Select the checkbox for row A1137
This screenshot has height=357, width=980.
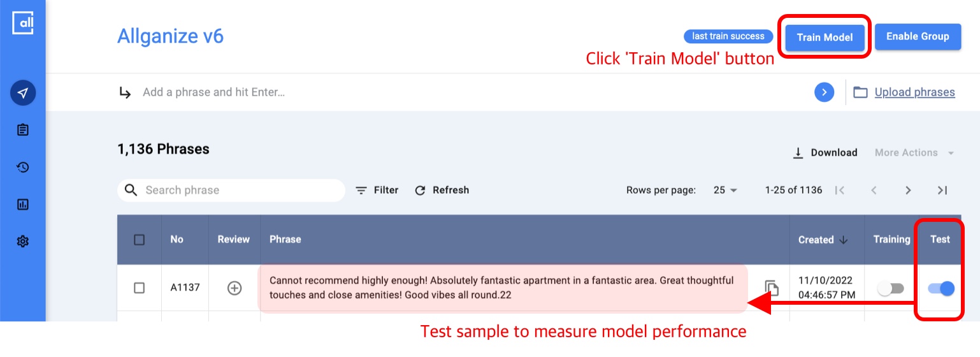point(140,288)
